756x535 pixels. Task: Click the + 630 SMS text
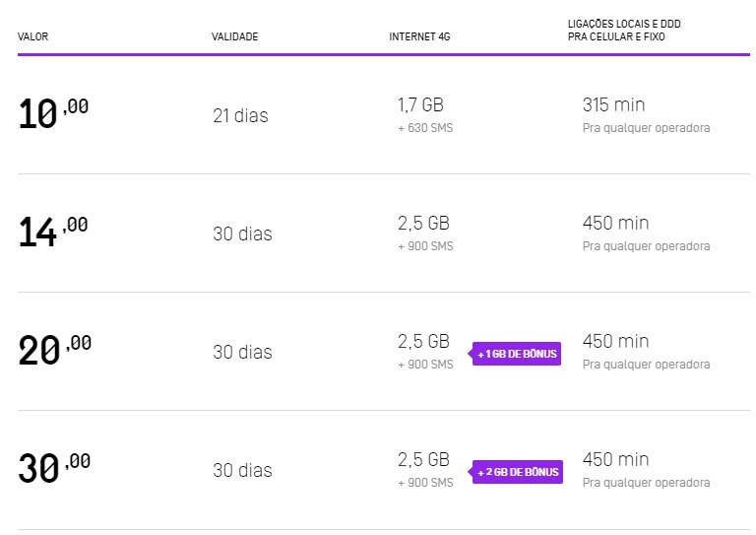[x=425, y=128]
